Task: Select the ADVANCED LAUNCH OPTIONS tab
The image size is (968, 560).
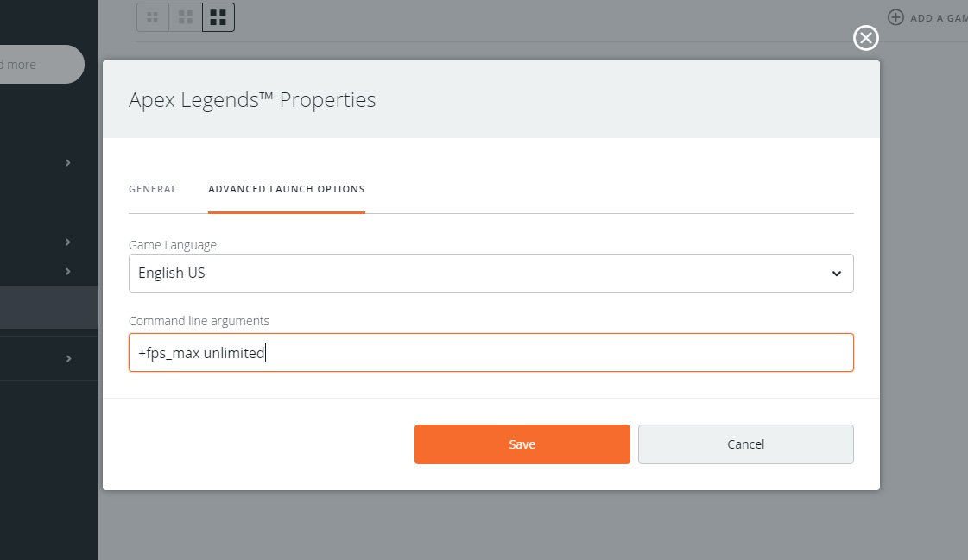Action: coord(286,189)
